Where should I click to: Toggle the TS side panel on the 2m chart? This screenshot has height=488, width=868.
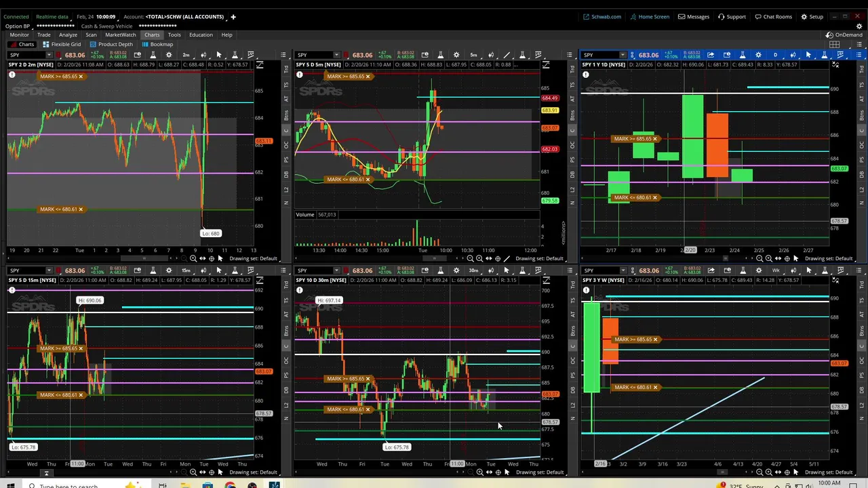pyautogui.click(x=286, y=84)
